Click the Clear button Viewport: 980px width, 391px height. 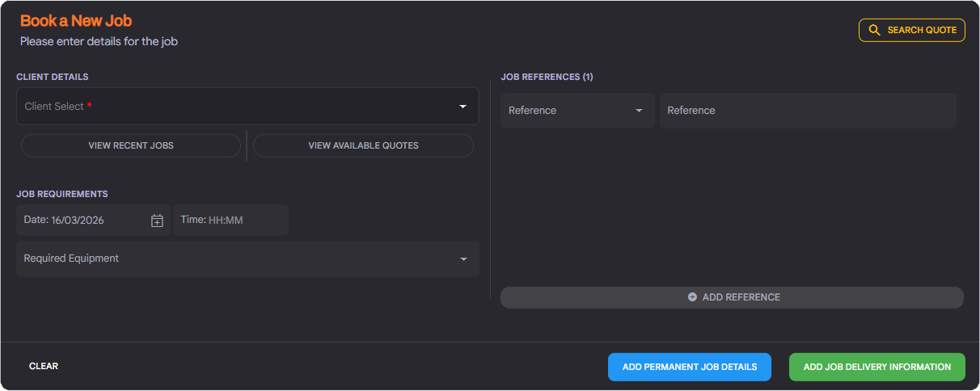point(44,366)
